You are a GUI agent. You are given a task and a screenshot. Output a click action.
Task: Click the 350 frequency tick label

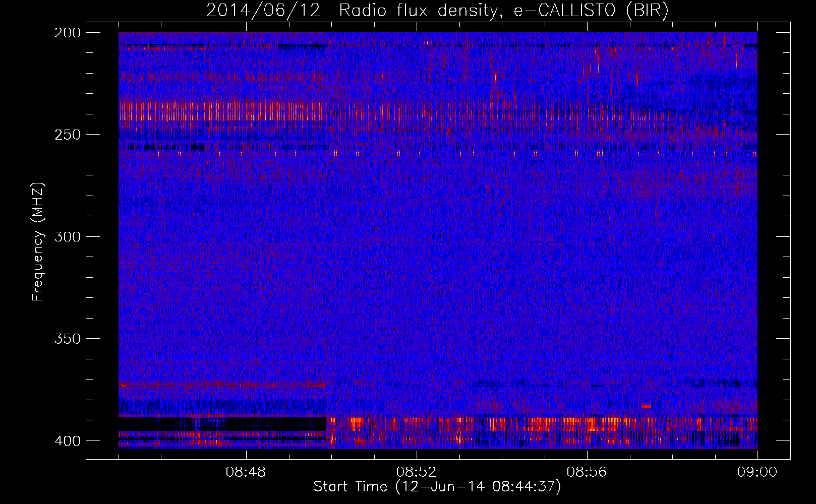click(67, 339)
